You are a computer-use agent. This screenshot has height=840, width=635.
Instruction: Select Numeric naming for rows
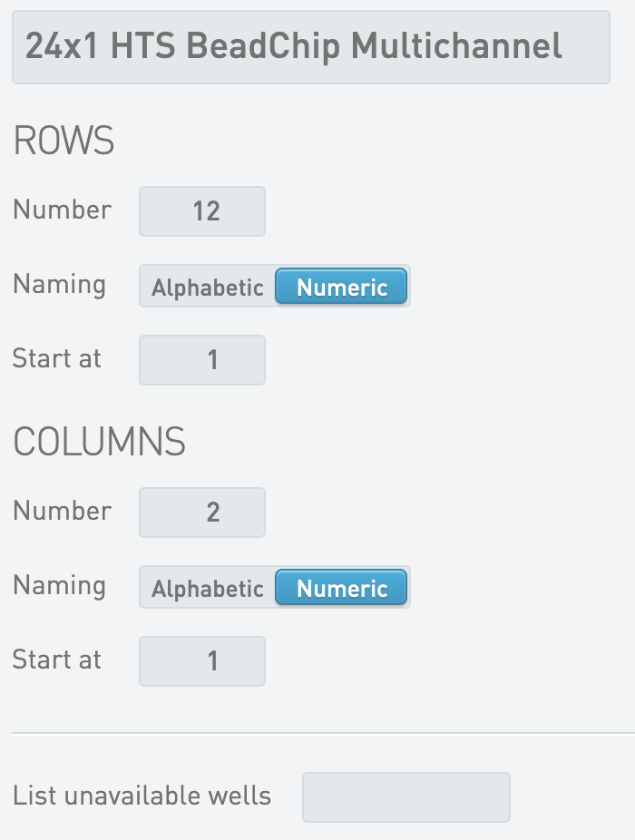click(x=342, y=288)
